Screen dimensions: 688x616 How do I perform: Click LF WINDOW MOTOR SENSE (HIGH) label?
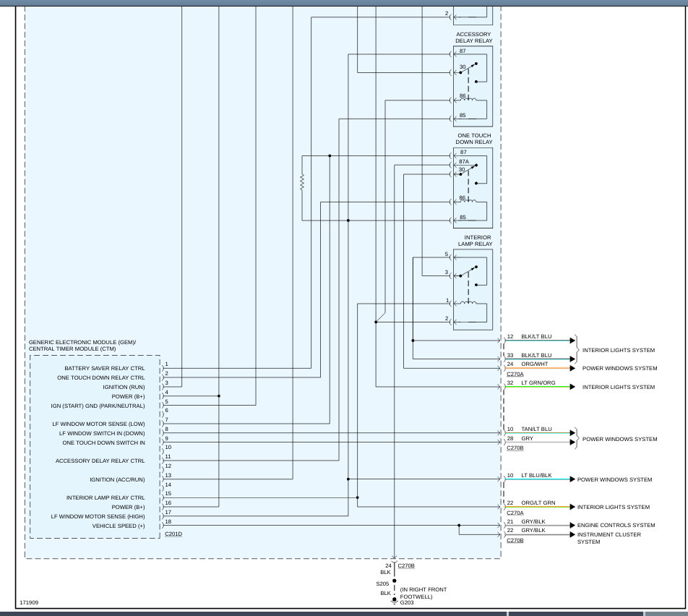[x=98, y=516]
